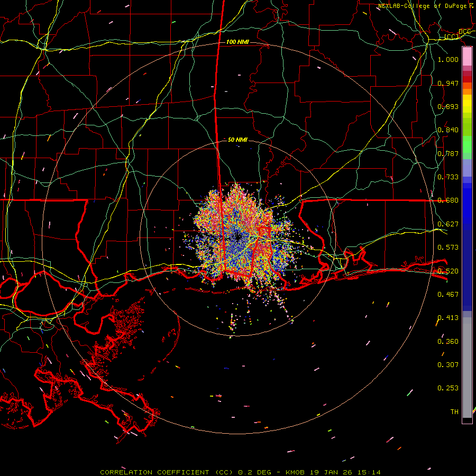Image resolution: width=476 pixels, height=476 pixels.
Task: Click the 0.573 scale value
Action: [x=448, y=247]
